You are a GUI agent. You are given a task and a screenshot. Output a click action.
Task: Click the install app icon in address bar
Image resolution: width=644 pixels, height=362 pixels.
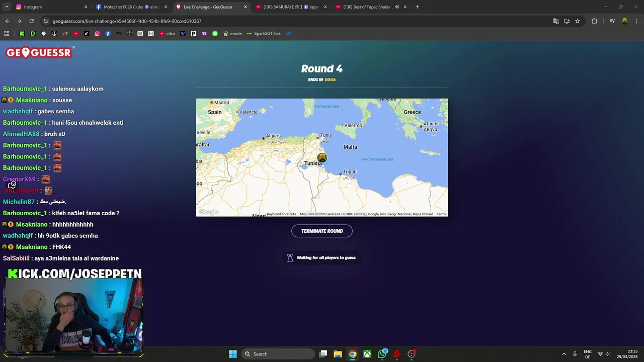coord(567,21)
